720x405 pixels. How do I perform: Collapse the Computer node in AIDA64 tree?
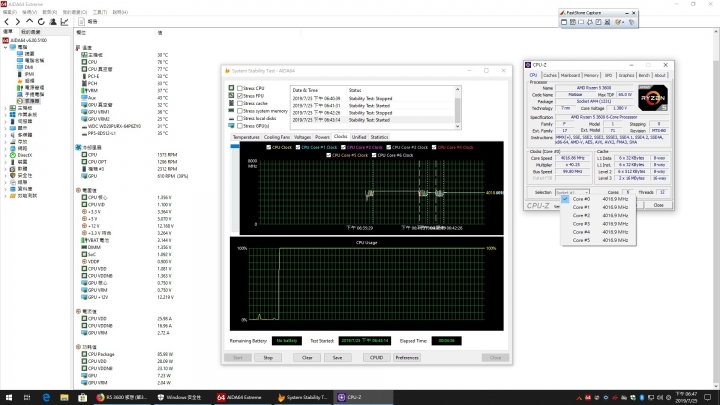click(6, 47)
